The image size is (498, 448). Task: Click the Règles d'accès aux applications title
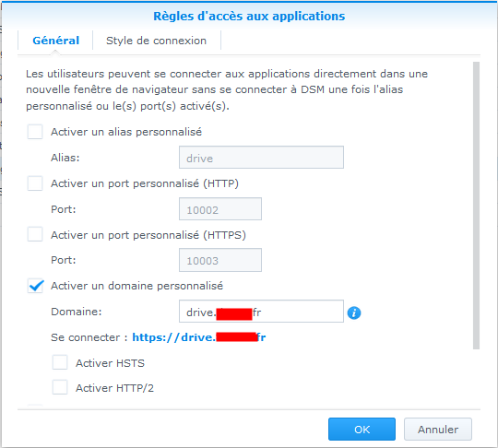tap(249, 16)
